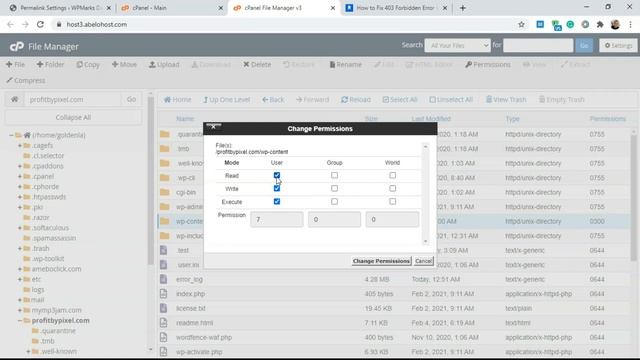Open the Permissions toolbar tool

coord(488,64)
